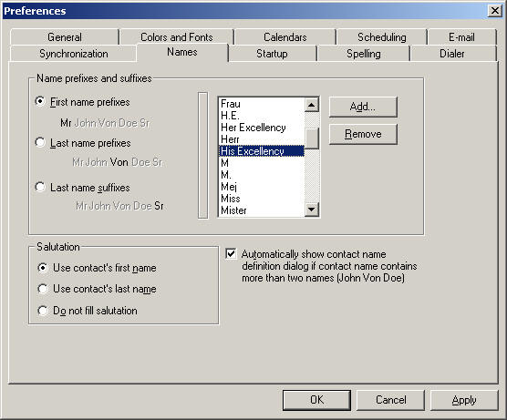Click the list scroll down arrow
Screen dimensions: 507x420
(312, 210)
